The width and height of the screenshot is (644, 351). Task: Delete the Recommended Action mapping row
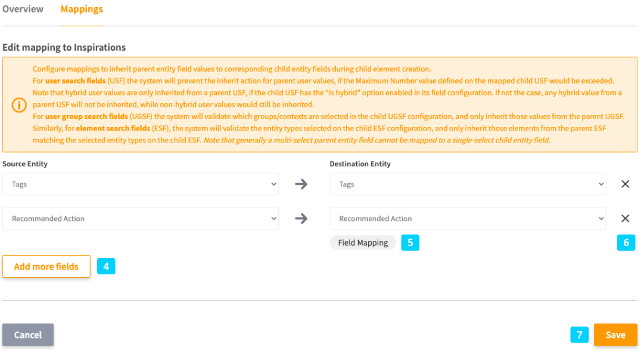tap(625, 219)
